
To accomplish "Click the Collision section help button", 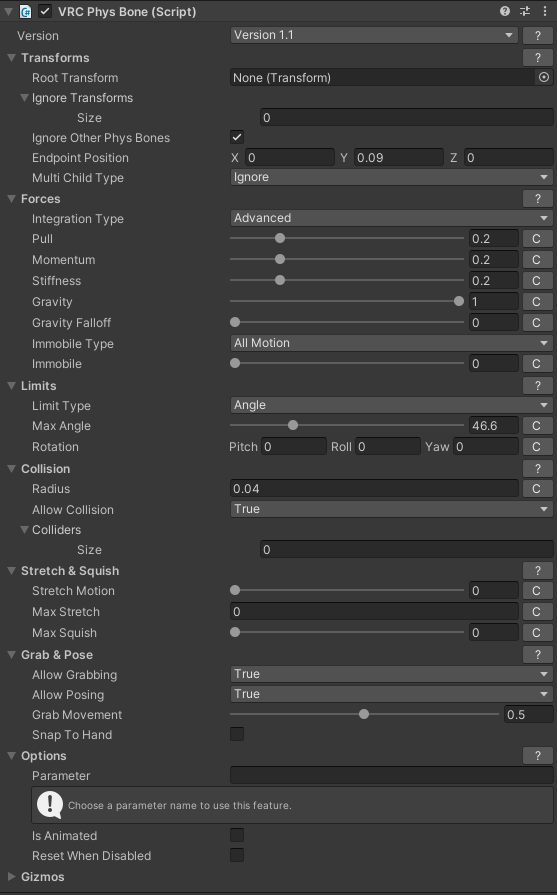I will (x=538, y=469).
